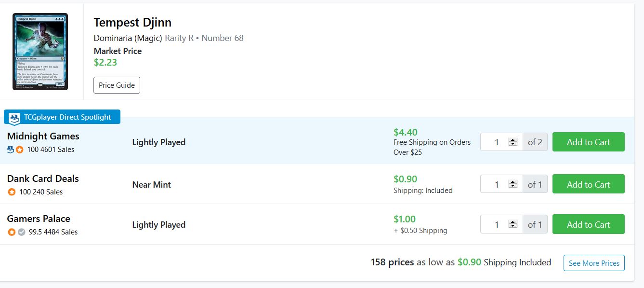The height and width of the screenshot is (288, 644).
Task: Open the Midnight Games seller page
Action: click(43, 136)
